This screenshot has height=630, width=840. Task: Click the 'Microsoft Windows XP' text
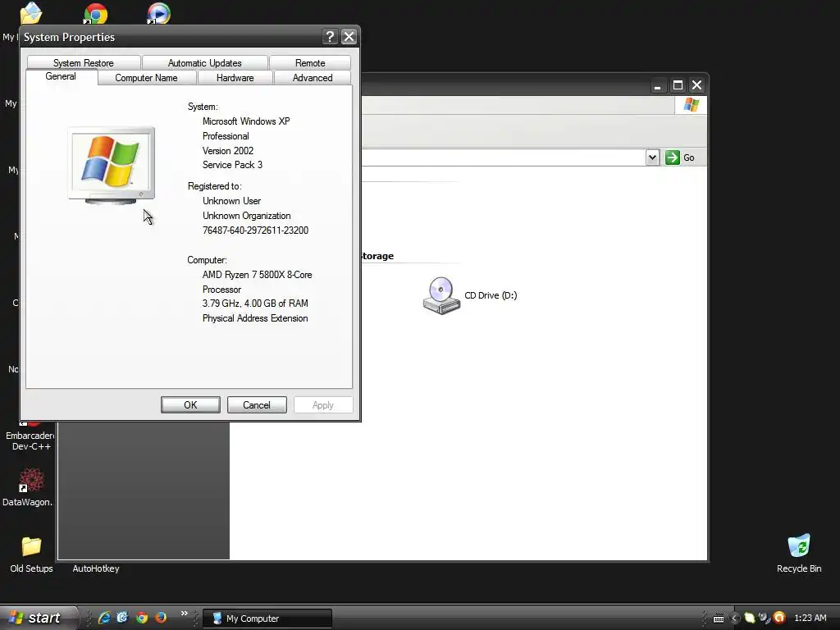(x=246, y=121)
